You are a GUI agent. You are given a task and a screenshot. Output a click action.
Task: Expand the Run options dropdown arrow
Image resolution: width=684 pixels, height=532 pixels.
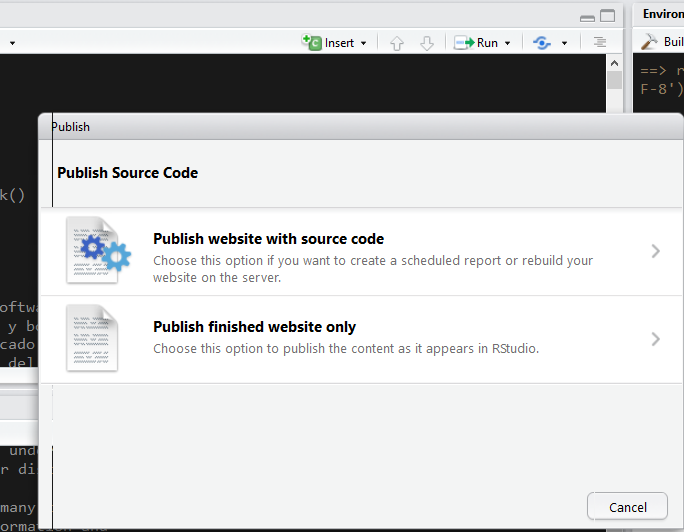click(508, 43)
